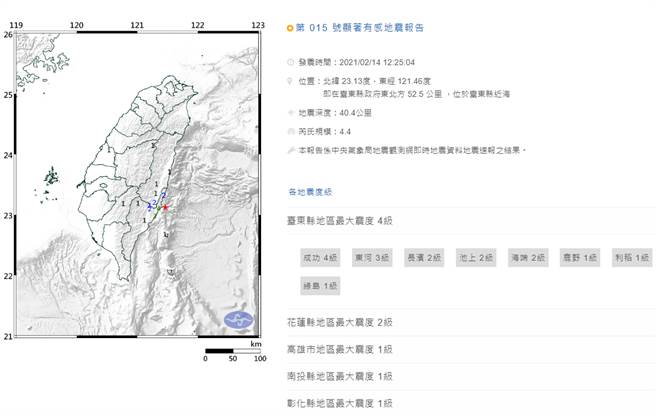Screen dimensions: 656x415
Task: Click the pencil note icon beside 本報告
Action: pos(291,150)
